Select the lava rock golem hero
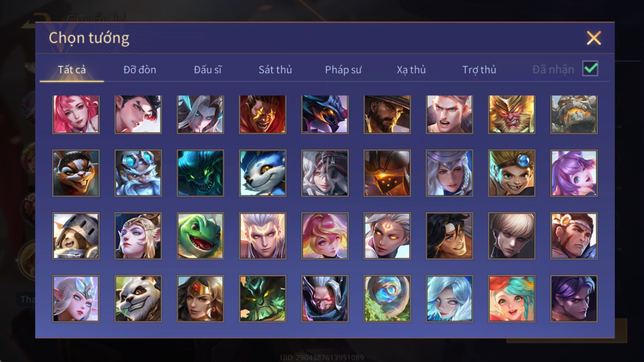644x362 pixels. coord(574,114)
